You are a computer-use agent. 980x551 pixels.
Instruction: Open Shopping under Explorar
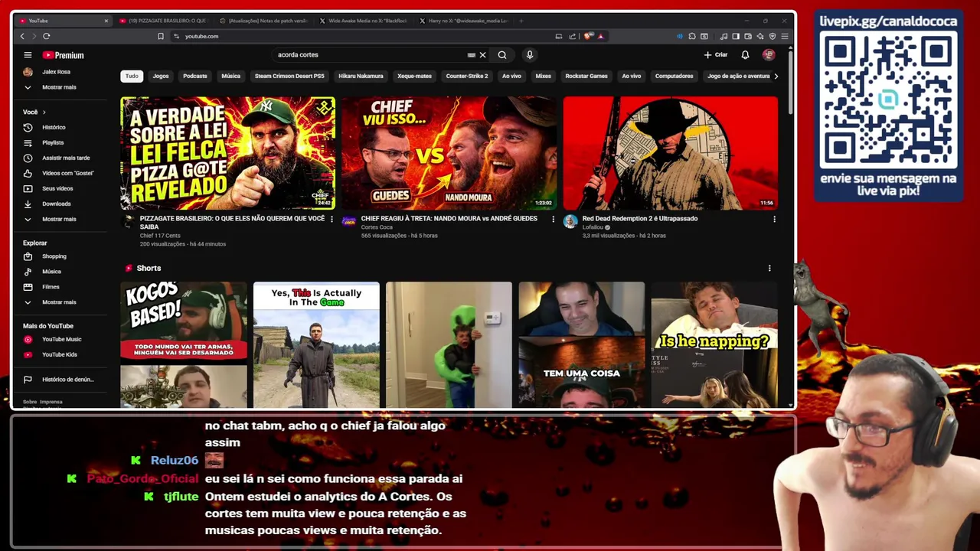click(54, 256)
